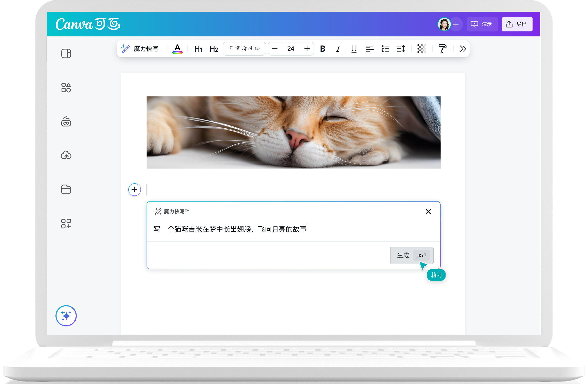This screenshot has width=588, height=384.
Task: Click the 导出 export button
Action: (x=517, y=24)
